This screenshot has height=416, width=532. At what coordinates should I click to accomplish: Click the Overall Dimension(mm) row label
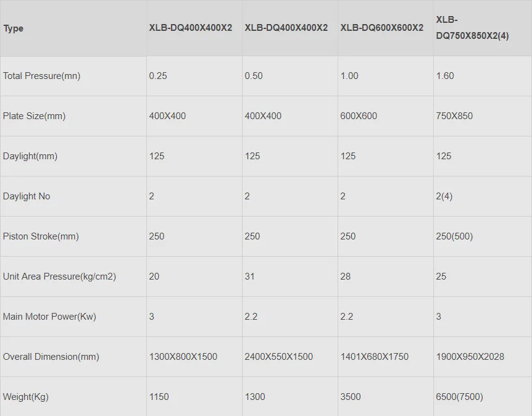(x=51, y=357)
